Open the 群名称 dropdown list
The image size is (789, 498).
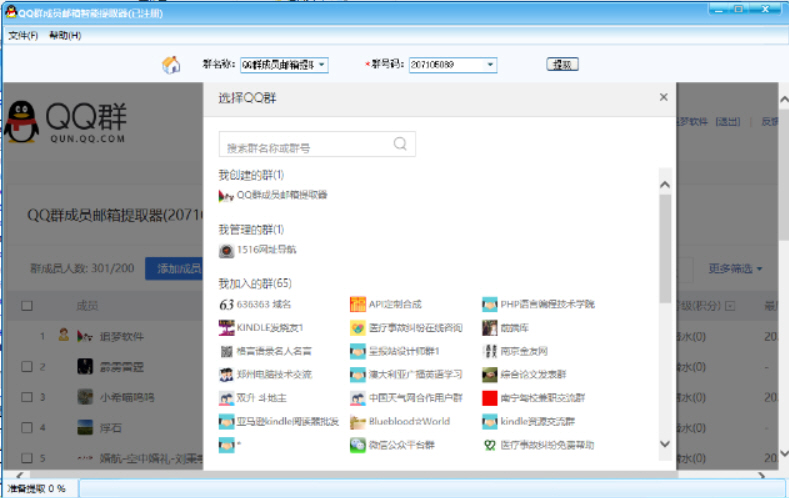pos(322,65)
